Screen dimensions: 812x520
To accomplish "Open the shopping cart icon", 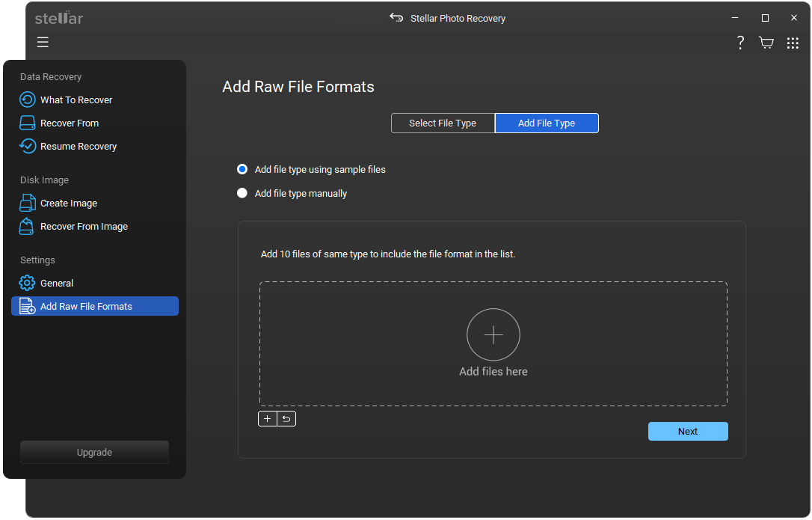I will tap(766, 43).
